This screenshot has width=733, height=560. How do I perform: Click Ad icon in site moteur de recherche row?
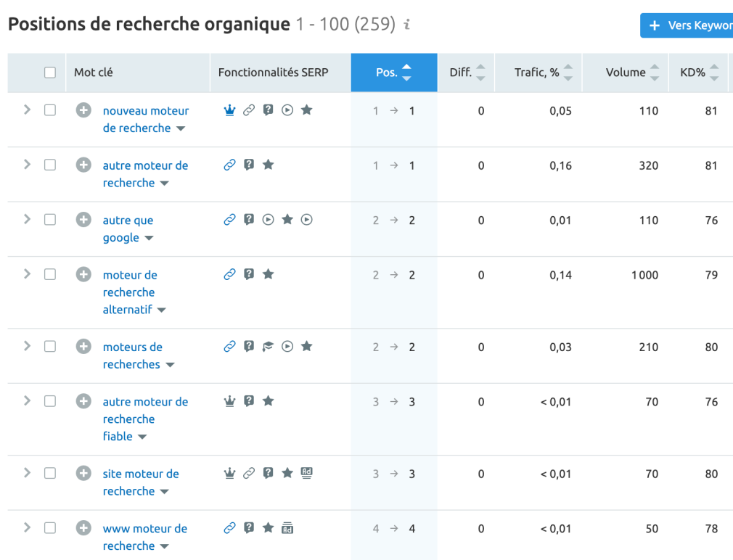[307, 473]
